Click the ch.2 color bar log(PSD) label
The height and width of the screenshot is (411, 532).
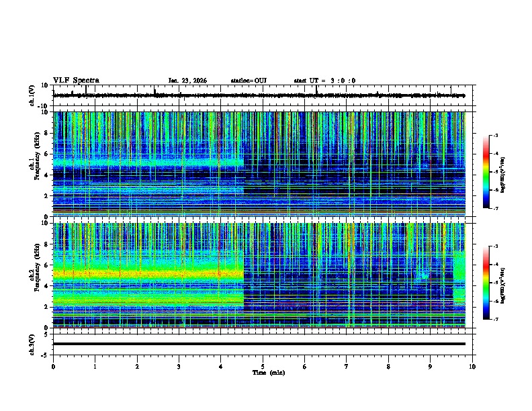pos(503,285)
